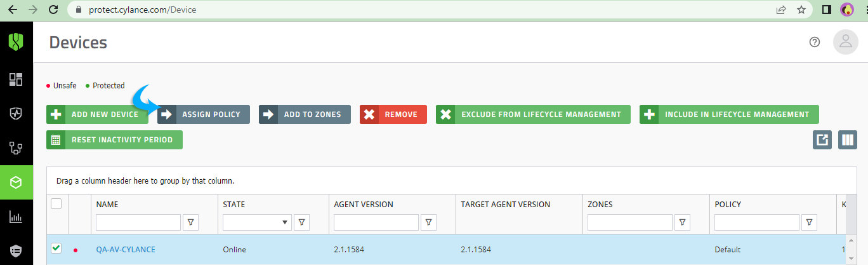Image resolution: width=868 pixels, height=265 pixels.
Task: Click the export table icon button
Action: 822,140
